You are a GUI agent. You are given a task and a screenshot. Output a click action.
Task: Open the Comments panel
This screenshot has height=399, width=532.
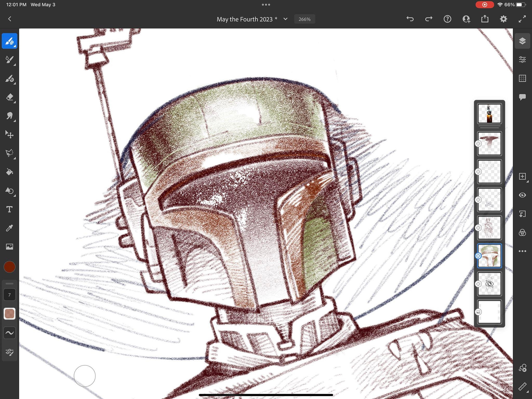click(522, 97)
